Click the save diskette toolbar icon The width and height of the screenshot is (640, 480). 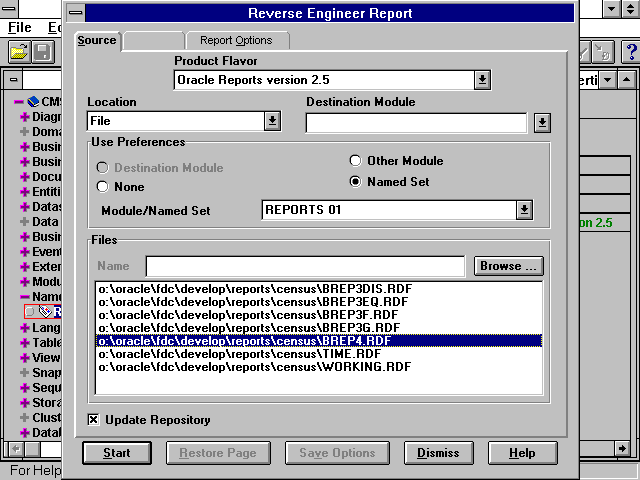point(43,52)
